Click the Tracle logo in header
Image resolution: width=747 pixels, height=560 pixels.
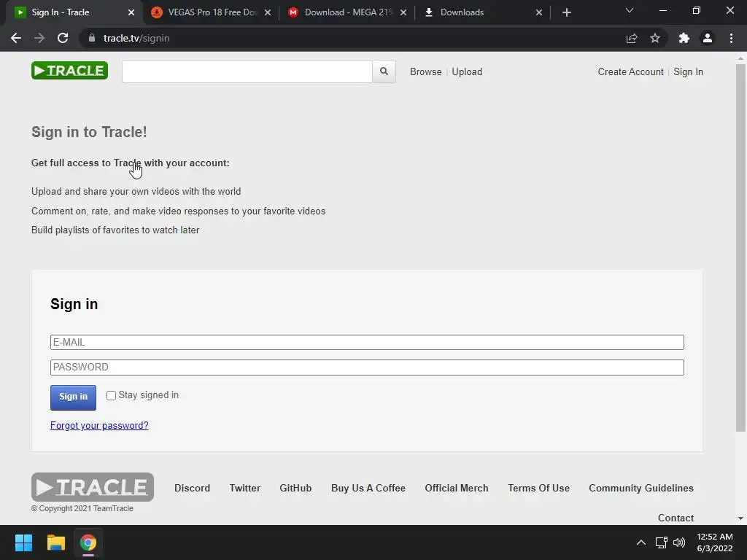coord(69,71)
